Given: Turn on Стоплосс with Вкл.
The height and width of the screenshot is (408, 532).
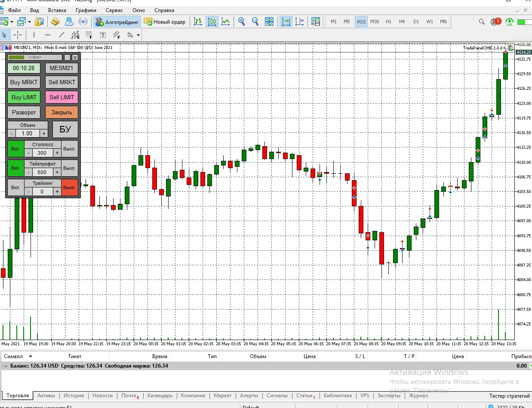Looking at the screenshot, I should (x=16, y=149).
